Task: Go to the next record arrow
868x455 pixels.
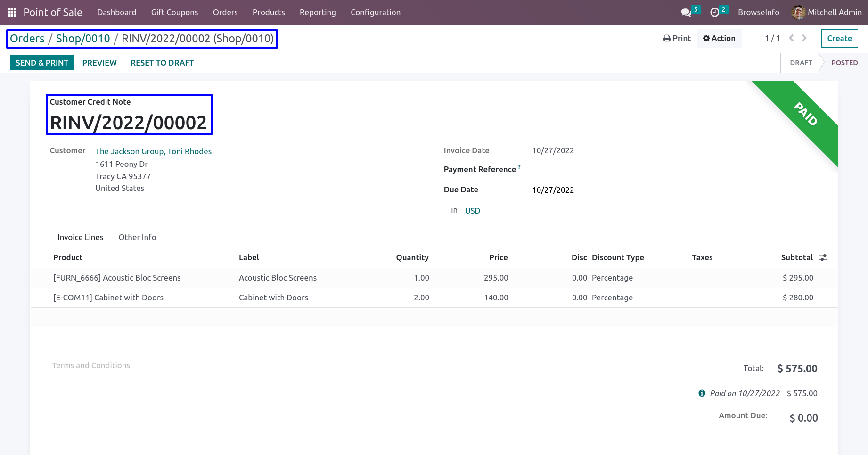Action: [x=804, y=38]
